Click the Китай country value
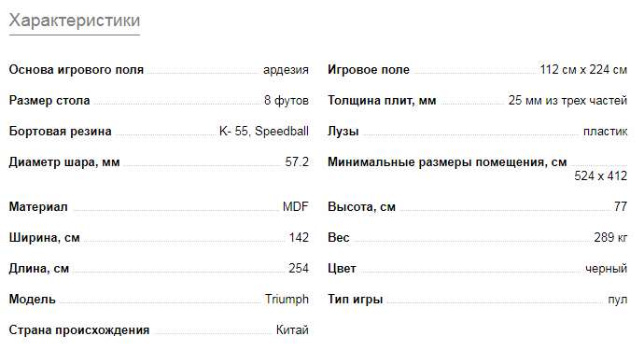 click(292, 329)
